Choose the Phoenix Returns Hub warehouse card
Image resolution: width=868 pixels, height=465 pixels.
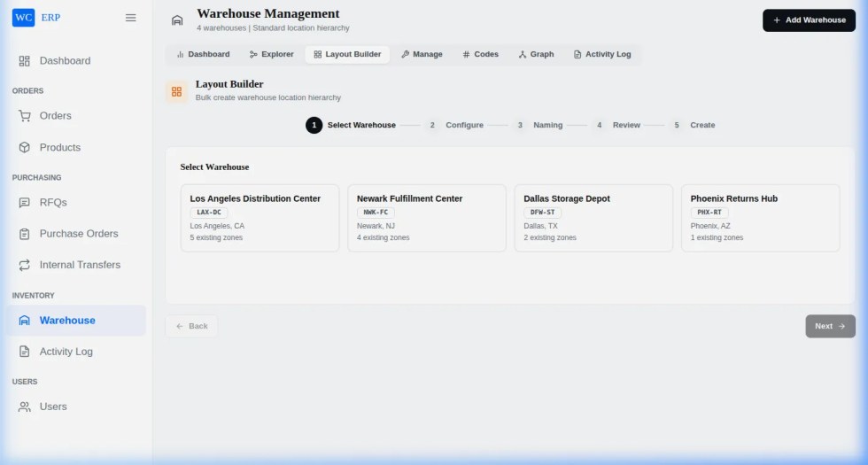761,218
